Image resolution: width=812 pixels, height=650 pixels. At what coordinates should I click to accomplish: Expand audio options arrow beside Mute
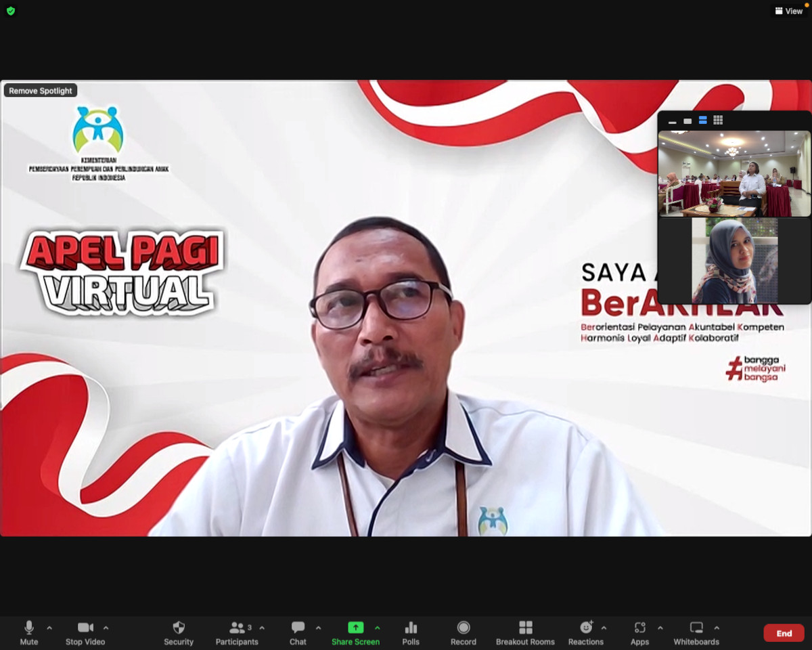point(49,628)
